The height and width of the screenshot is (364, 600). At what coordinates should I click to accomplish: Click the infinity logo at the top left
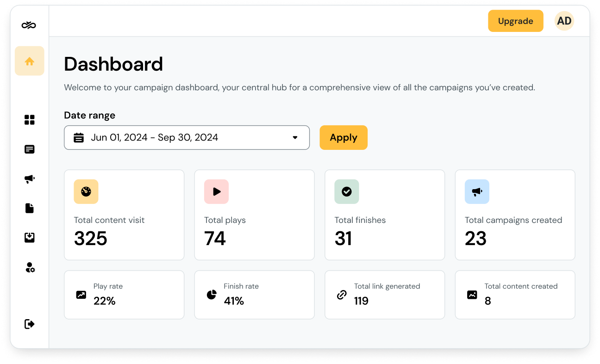(x=29, y=25)
